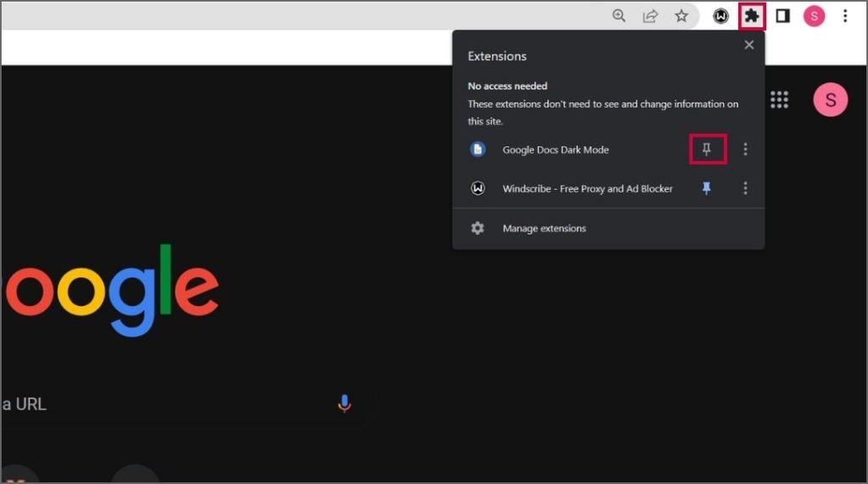Close the Extensions popup
The height and width of the screenshot is (484, 868).
point(749,45)
